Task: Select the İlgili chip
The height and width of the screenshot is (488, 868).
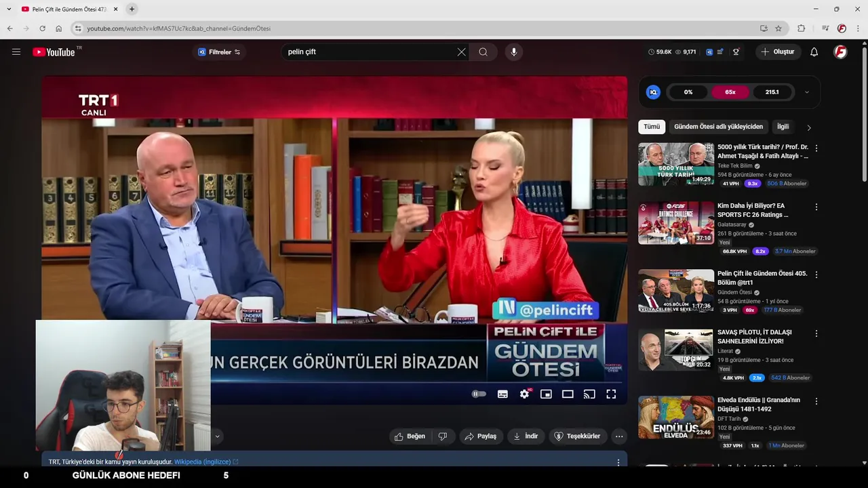Action: 783,127
